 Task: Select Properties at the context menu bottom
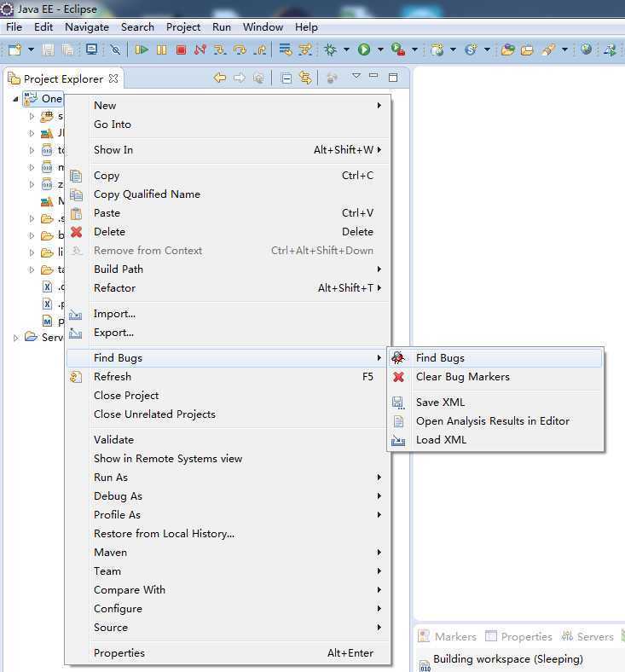coord(228,653)
